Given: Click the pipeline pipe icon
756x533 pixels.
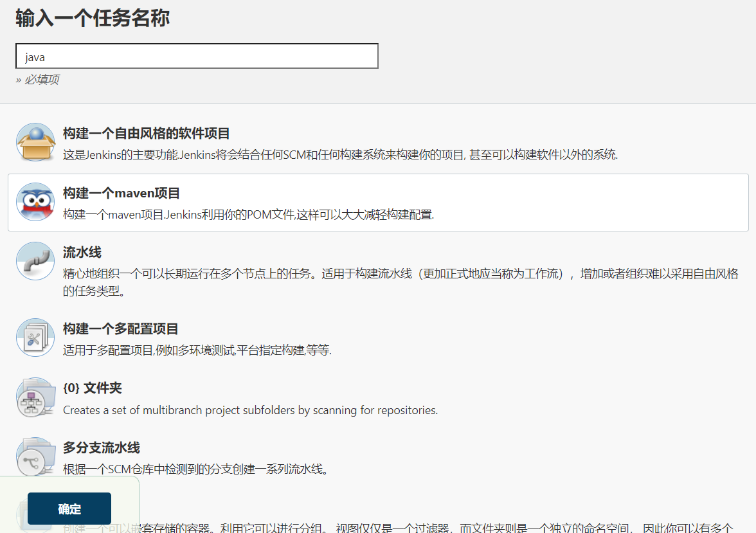Looking at the screenshot, I should (36, 261).
